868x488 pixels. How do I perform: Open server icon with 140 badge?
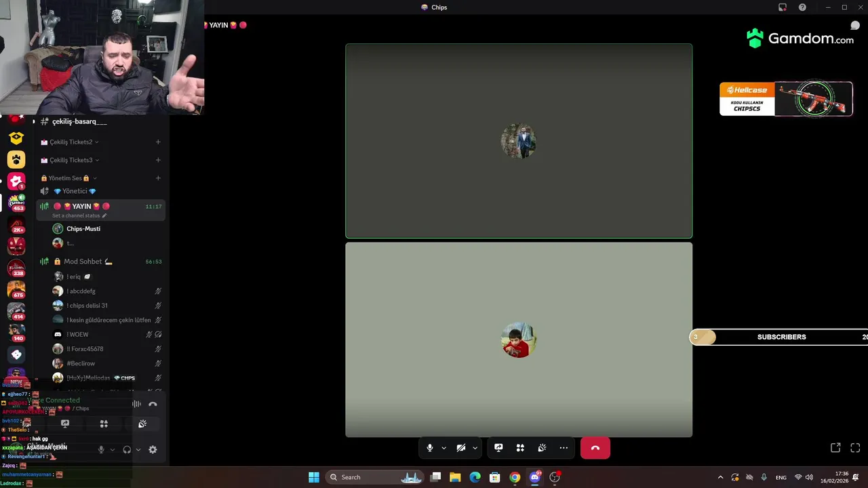point(16,332)
